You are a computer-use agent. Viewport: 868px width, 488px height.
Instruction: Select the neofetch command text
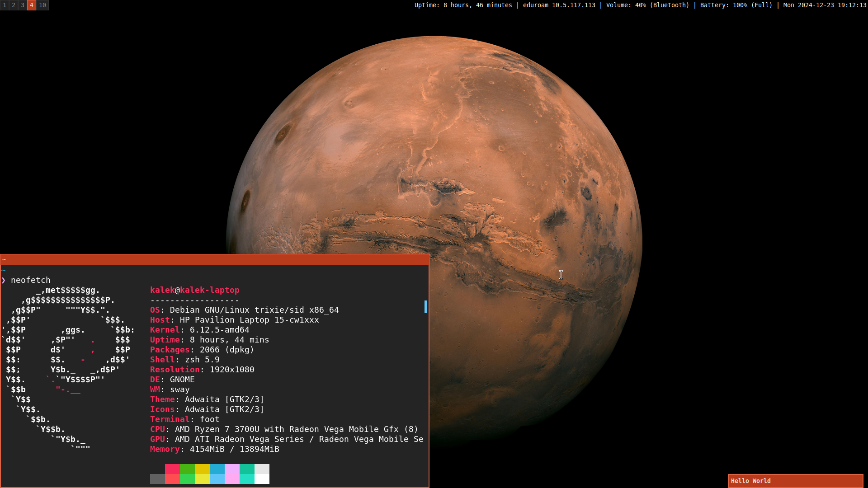coord(31,280)
